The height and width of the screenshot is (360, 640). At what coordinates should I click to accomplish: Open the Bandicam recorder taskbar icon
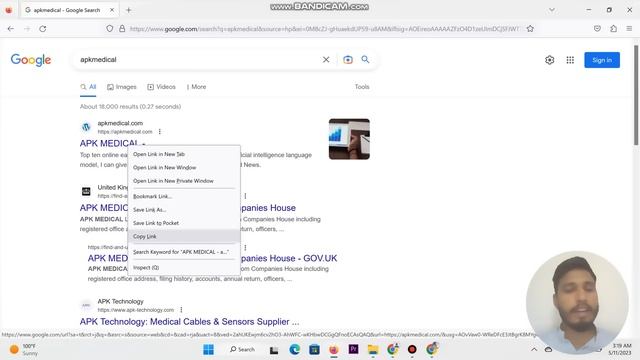(412, 349)
